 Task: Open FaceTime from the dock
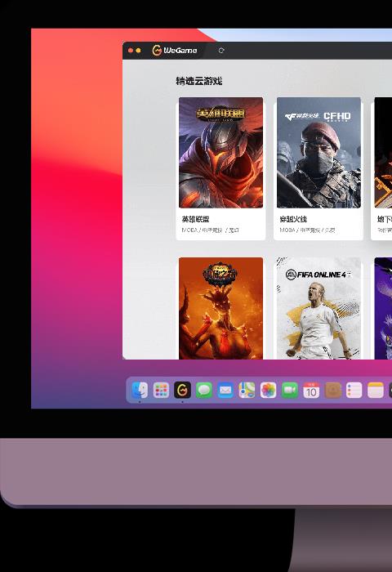[x=290, y=390]
